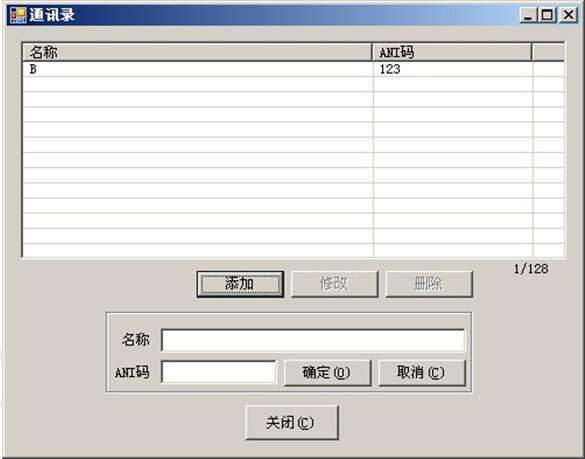Click the 通讯录 title bar app icon

(18, 15)
